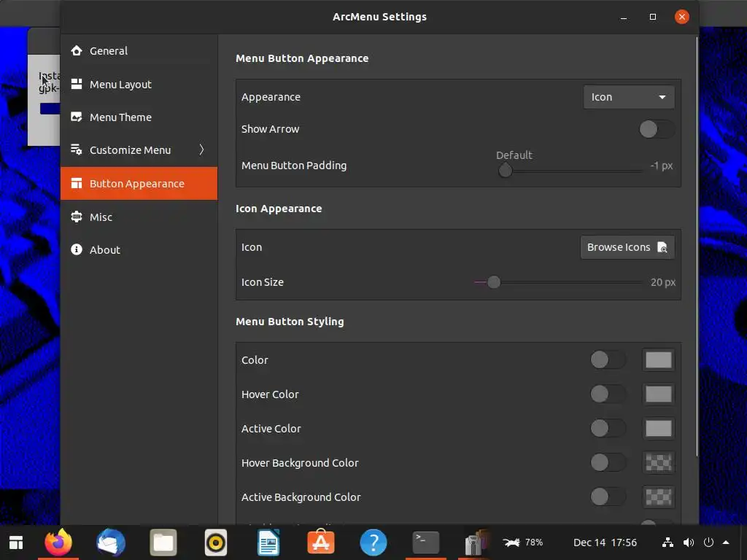Open the General settings page

tap(139, 50)
